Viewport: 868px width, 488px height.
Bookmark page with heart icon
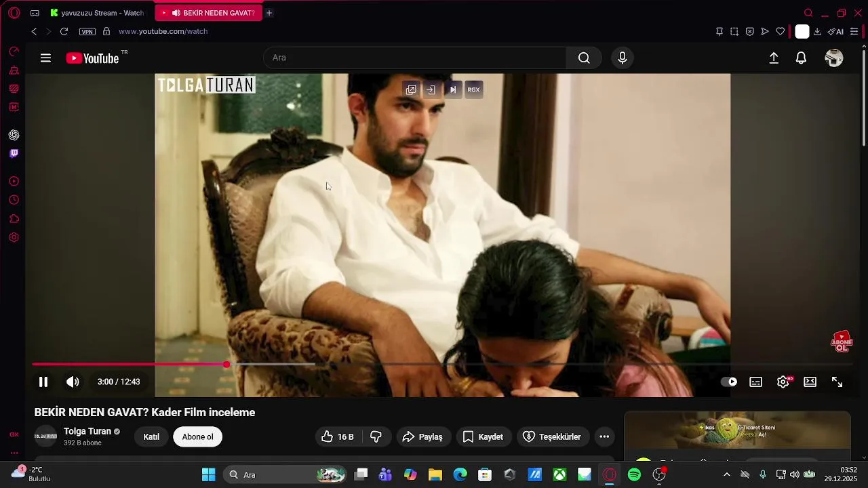click(781, 31)
